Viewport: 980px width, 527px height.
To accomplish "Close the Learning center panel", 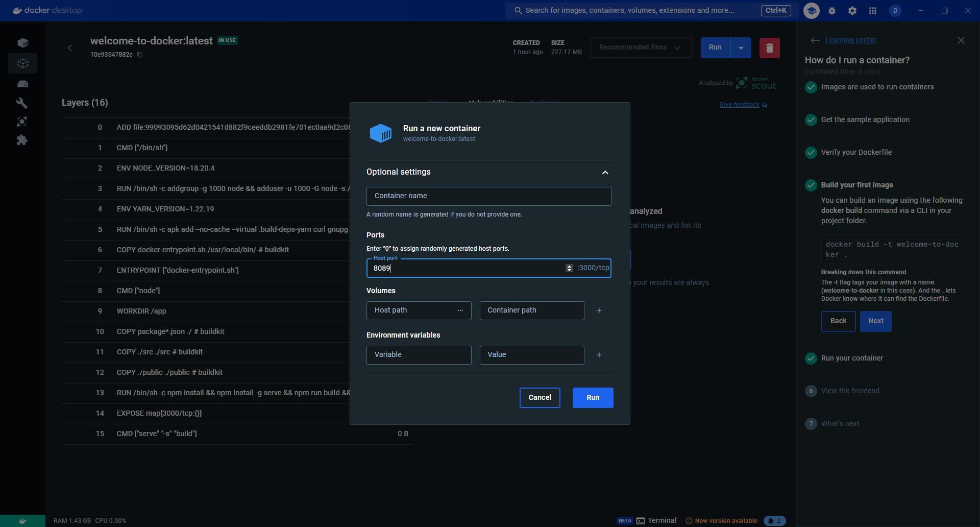I will coord(961,40).
